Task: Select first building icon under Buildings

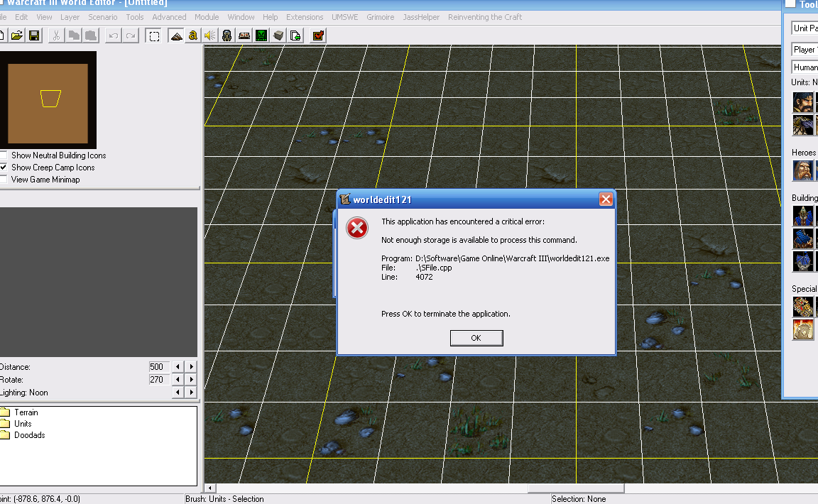Action: coord(803,216)
